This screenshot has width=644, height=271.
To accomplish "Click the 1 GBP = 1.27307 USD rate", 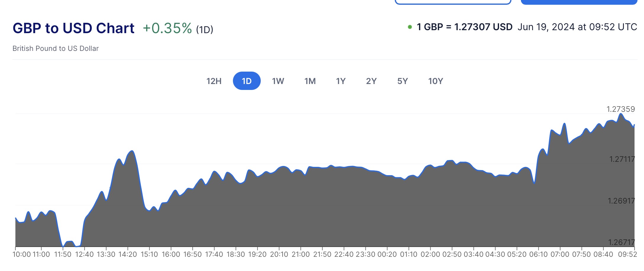I will [x=464, y=27].
